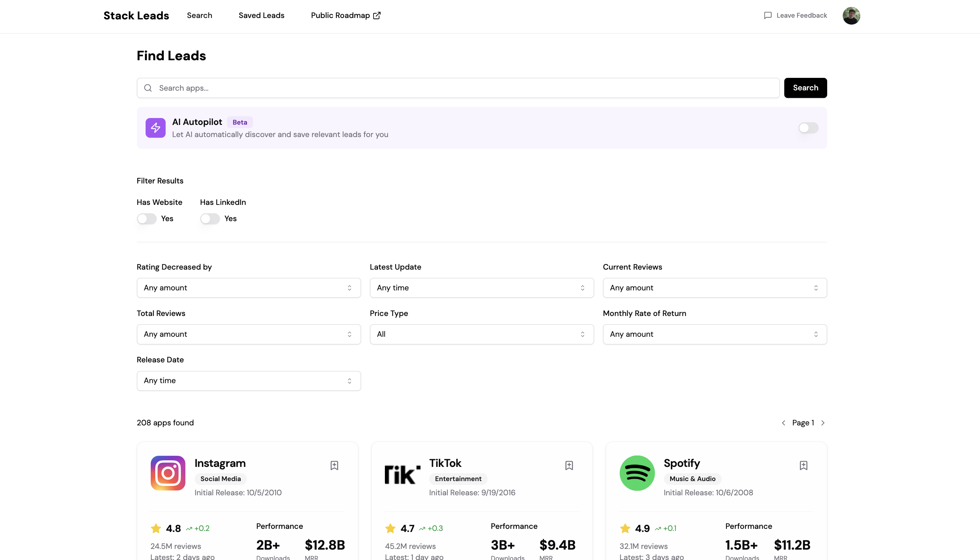Click the '2B+' downloads value
The height and width of the screenshot is (560, 980).
pos(268,545)
